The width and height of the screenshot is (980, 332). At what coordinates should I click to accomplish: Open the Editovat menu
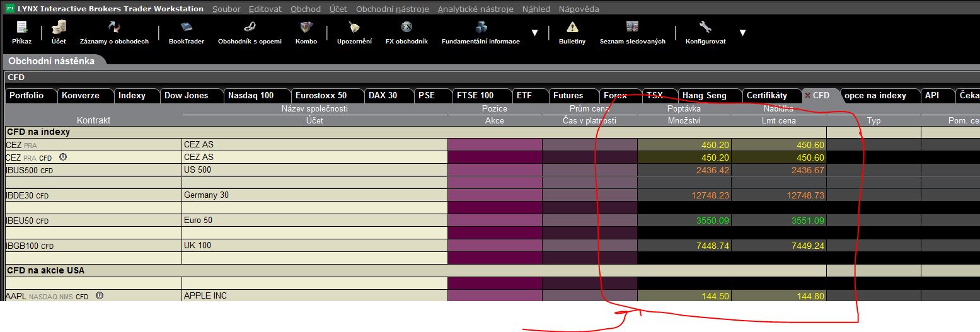(265, 9)
